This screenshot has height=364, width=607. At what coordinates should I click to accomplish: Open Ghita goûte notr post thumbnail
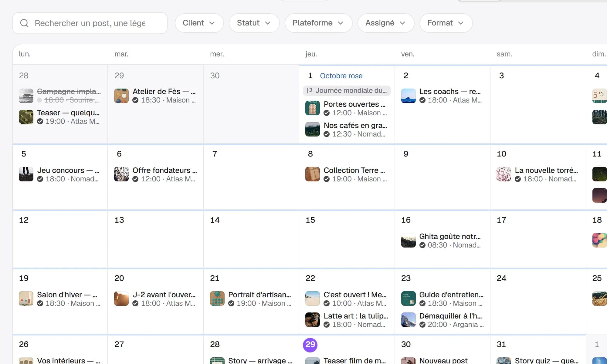pos(409,240)
